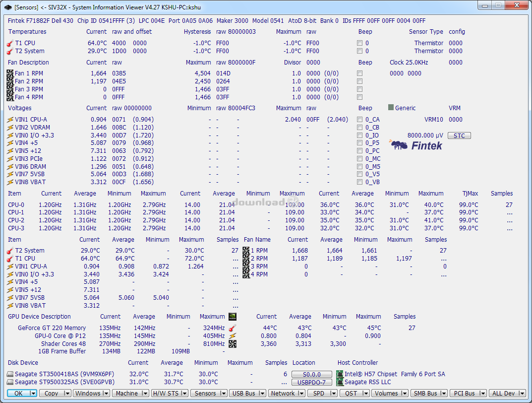Click the VIN1 CPU-A voltage bolt icon in Voltages

coord(10,120)
